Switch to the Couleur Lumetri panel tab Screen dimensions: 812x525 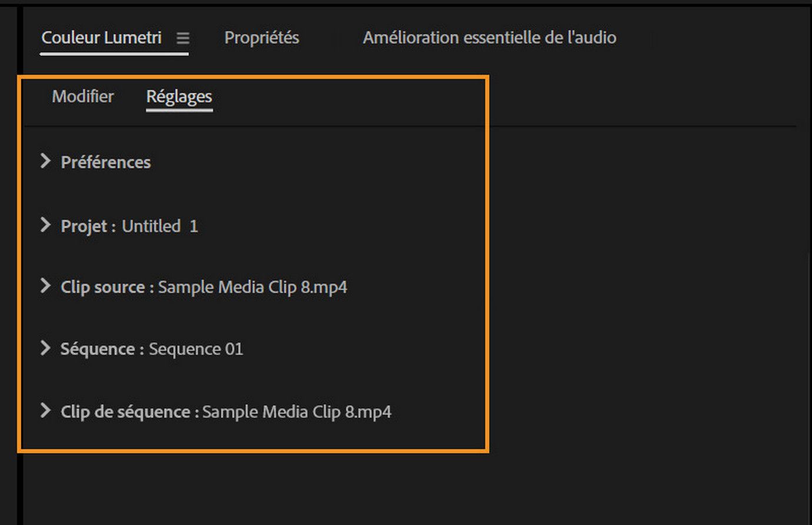click(101, 38)
